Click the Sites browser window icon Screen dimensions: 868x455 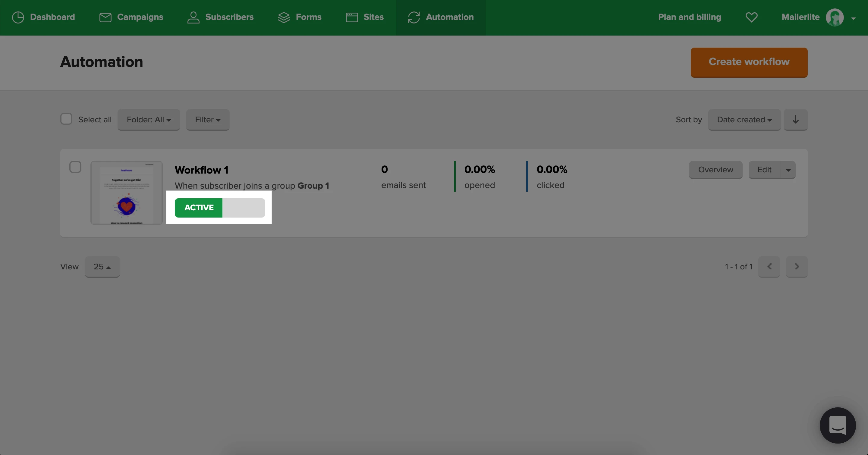pos(352,17)
